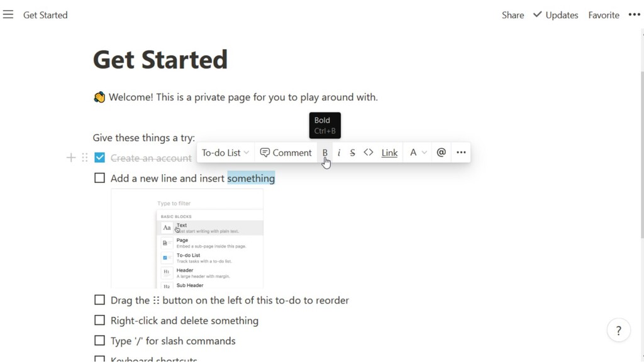
Task: Check Right-click and delete something checkbox
Action: pyautogui.click(x=99, y=320)
